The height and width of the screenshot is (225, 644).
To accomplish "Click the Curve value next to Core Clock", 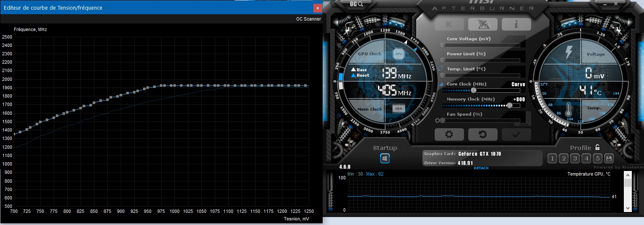I will [518, 84].
